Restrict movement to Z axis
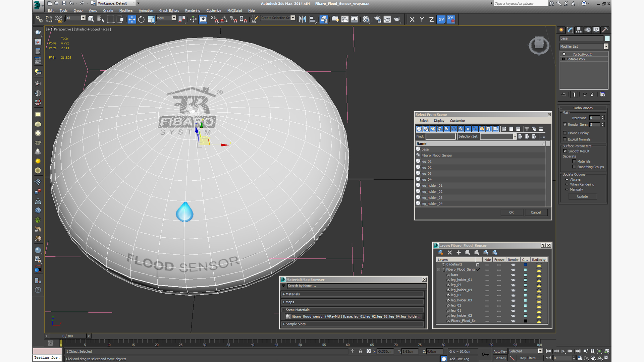Image resolution: width=644 pixels, height=362 pixels. coord(431,19)
